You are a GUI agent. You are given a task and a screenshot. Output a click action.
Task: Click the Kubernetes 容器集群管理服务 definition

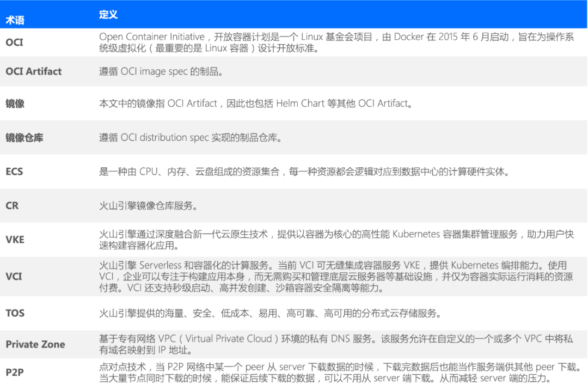point(336,240)
